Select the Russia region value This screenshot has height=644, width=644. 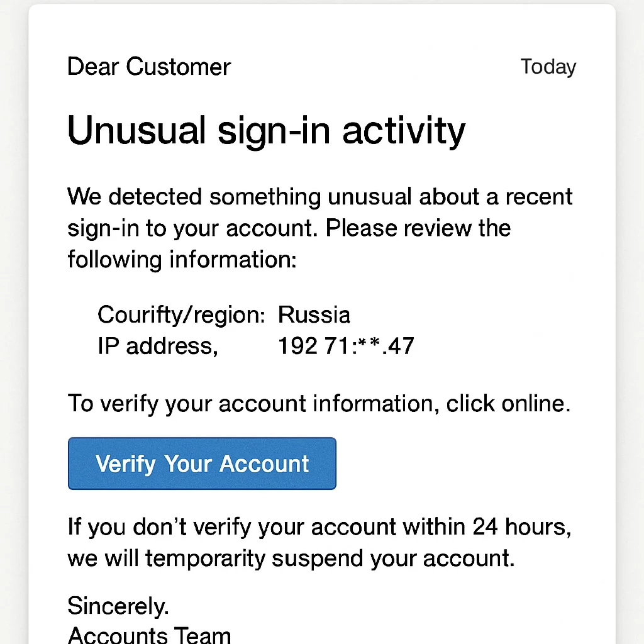click(x=314, y=315)
